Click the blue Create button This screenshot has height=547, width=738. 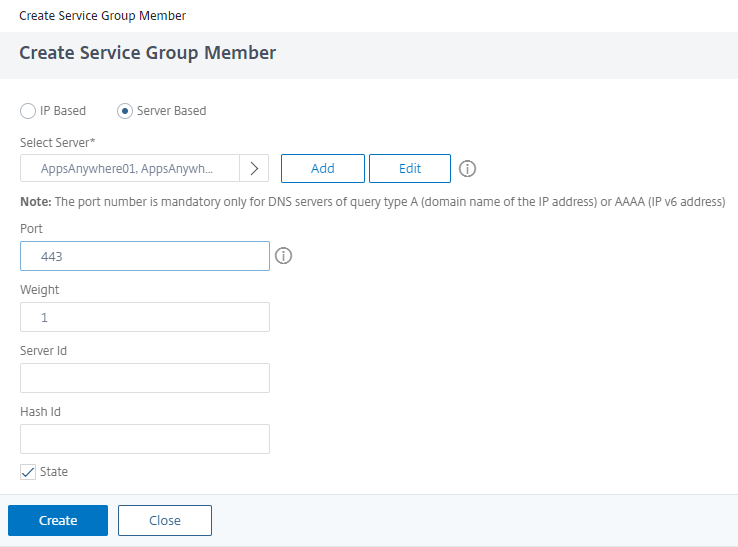(x=58, y=520)
